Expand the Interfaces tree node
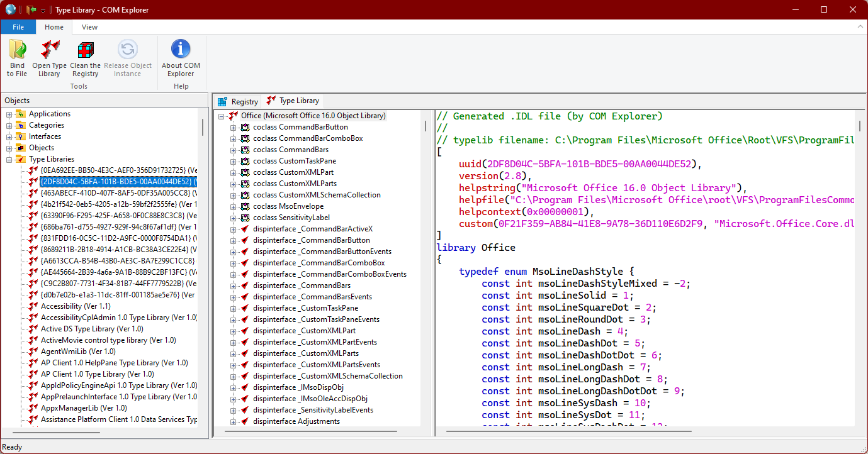Image resolution: width=868 pixels, height=454 pixels. click(9, 137)
